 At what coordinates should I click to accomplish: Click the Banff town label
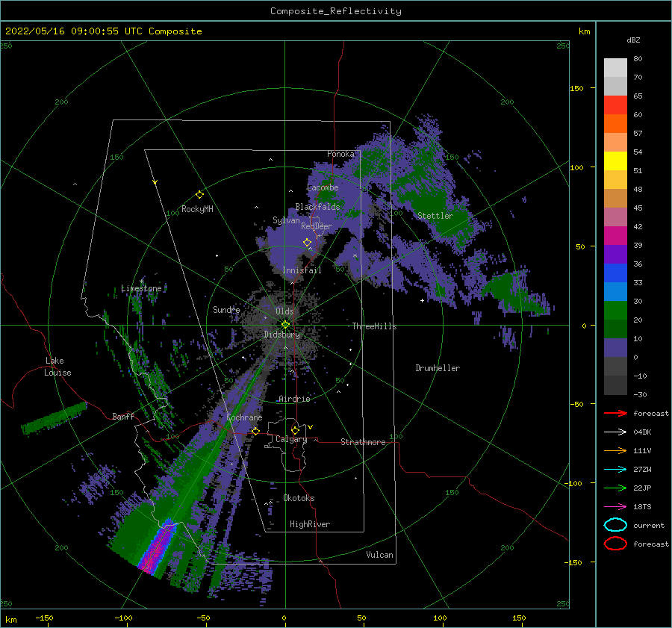click(123, 417)
